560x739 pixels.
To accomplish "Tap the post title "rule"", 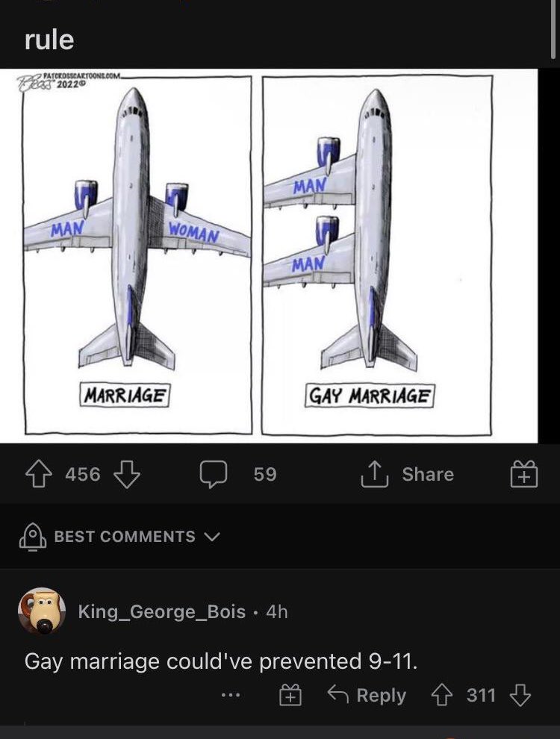I will [49, 40].
